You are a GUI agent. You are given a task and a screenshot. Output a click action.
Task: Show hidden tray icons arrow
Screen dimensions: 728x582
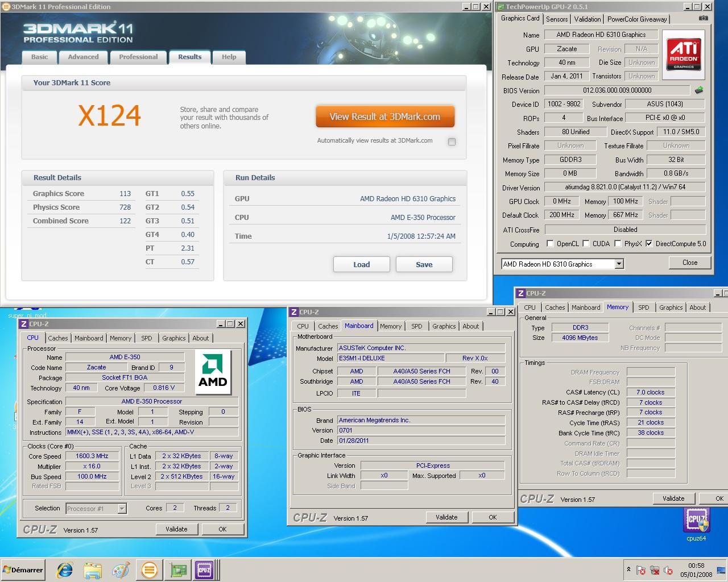pos(628,569)
